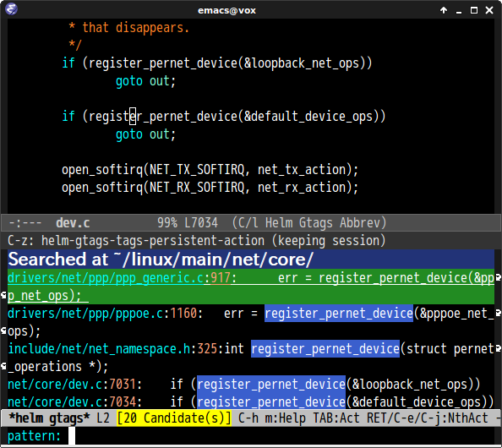The width and height of the screenshot is (502, 448).
Task: Select the drivers/net/ppp/pppoe.c:1160 candidate
Action: coord(251,322)
